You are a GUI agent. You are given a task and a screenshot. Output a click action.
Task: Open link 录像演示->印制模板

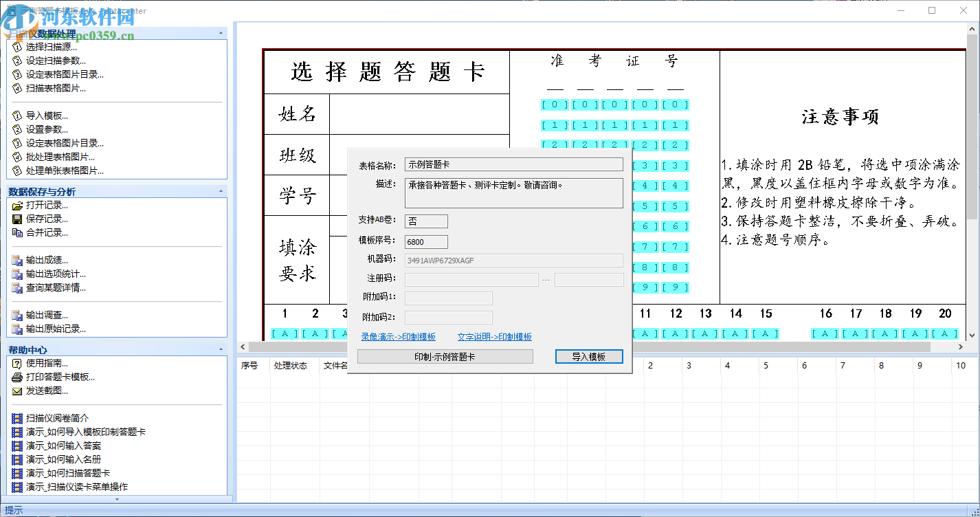[399, 337]
